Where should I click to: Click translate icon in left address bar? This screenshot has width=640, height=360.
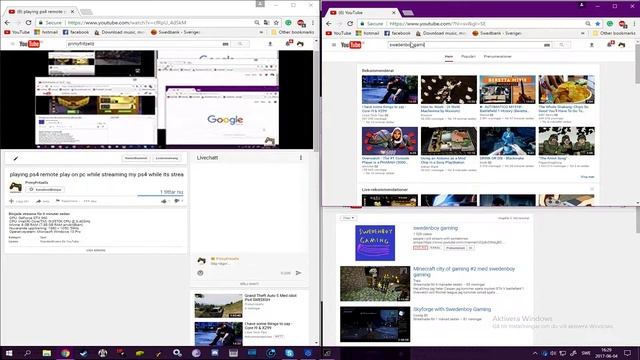(x=267, y=23)
